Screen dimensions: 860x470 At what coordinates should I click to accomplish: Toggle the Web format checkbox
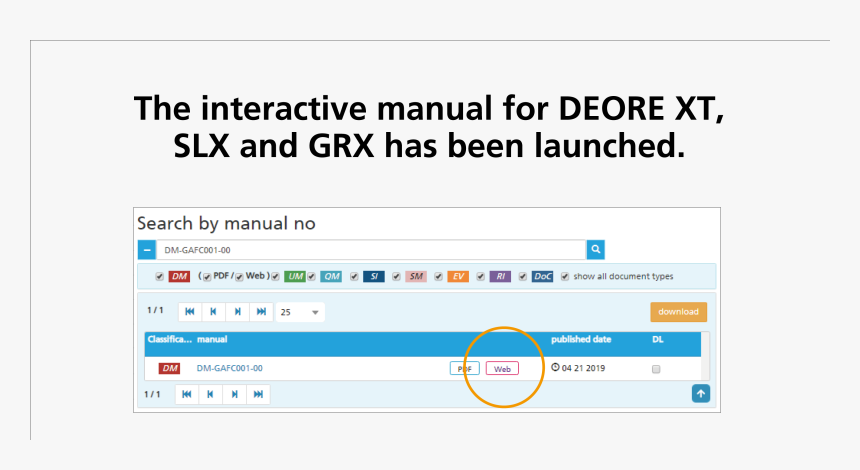[x=239, y=277]
